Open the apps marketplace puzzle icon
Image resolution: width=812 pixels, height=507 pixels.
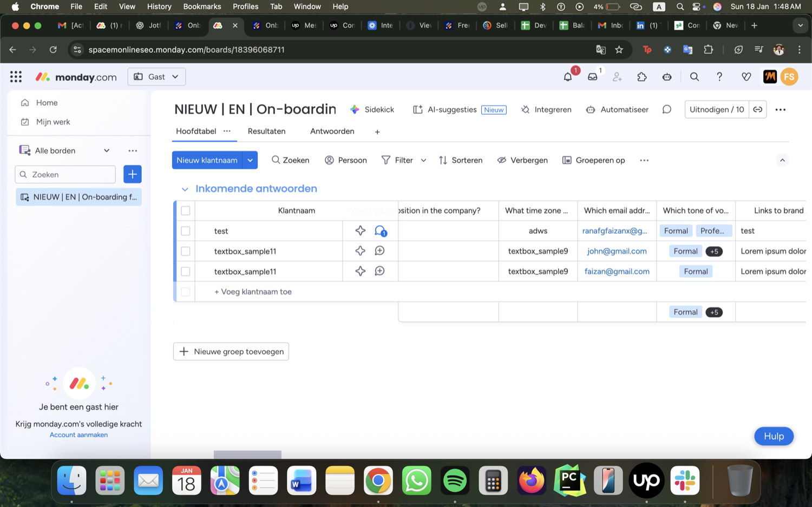[x=642, y=77]
